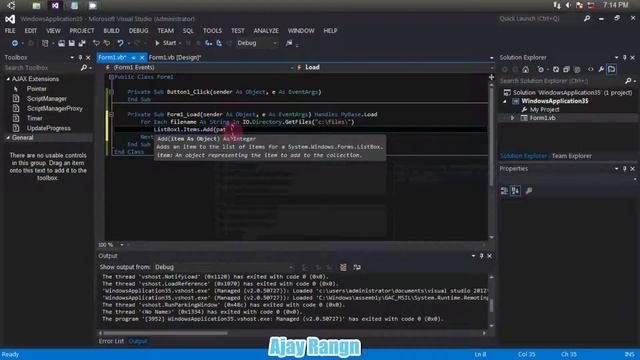Click the Collapse All icon in Solution Explorer
640x360 pixels.
566,70
